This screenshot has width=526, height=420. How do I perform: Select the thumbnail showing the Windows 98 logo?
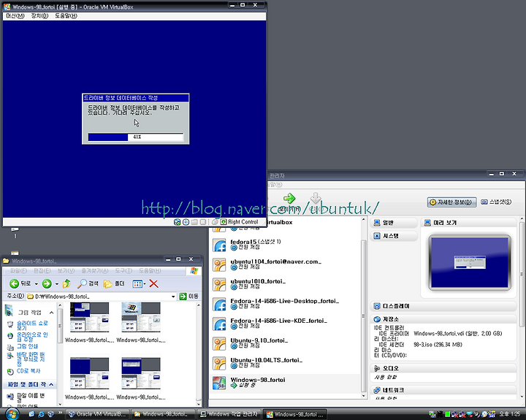(x=141, y=318)
